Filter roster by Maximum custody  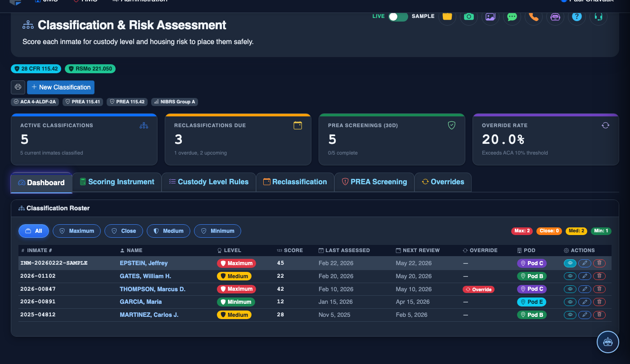(x=77, y=231)
